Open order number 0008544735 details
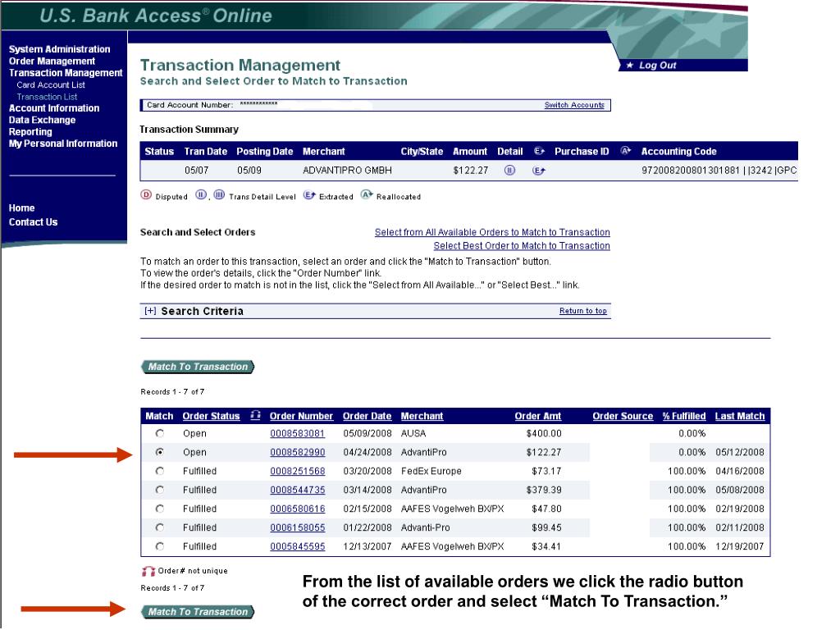 tap(297, 491)
